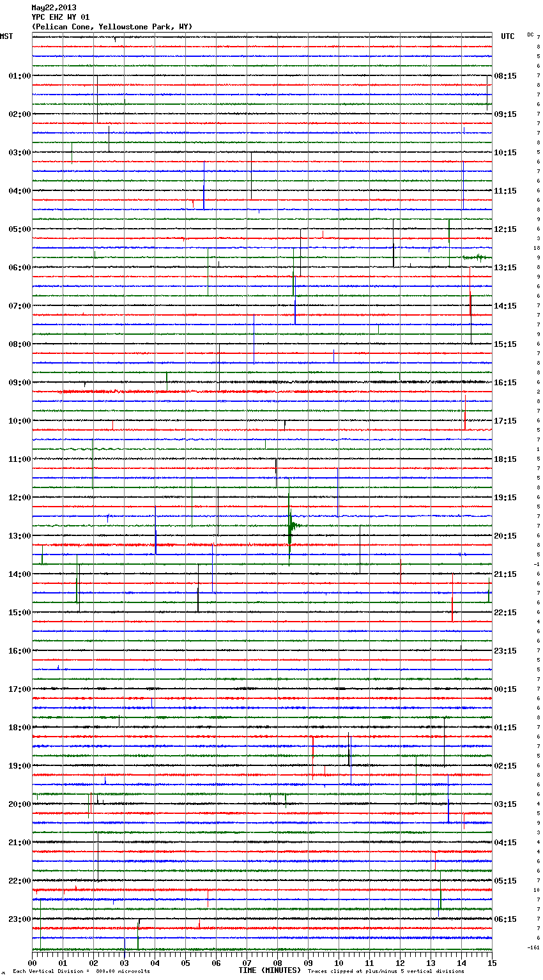Click the 15 minute tick label
The image size is (543, 980).
point(491,963)
